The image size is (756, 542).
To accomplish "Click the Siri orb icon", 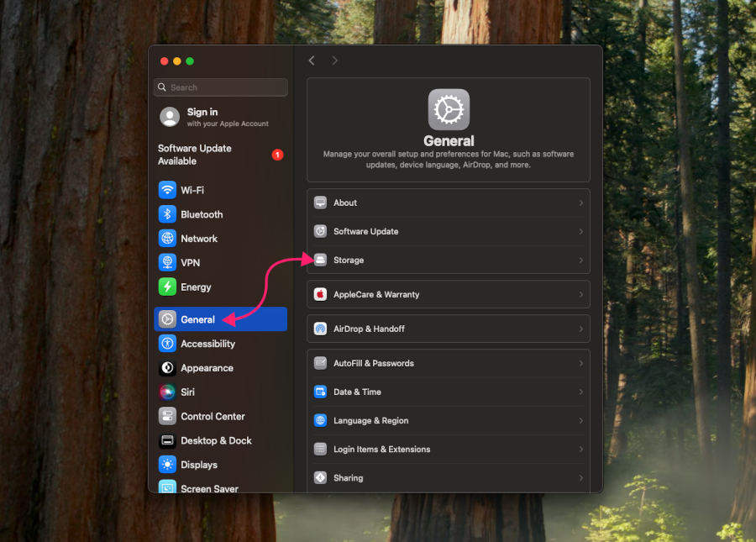I will [167, 392].
